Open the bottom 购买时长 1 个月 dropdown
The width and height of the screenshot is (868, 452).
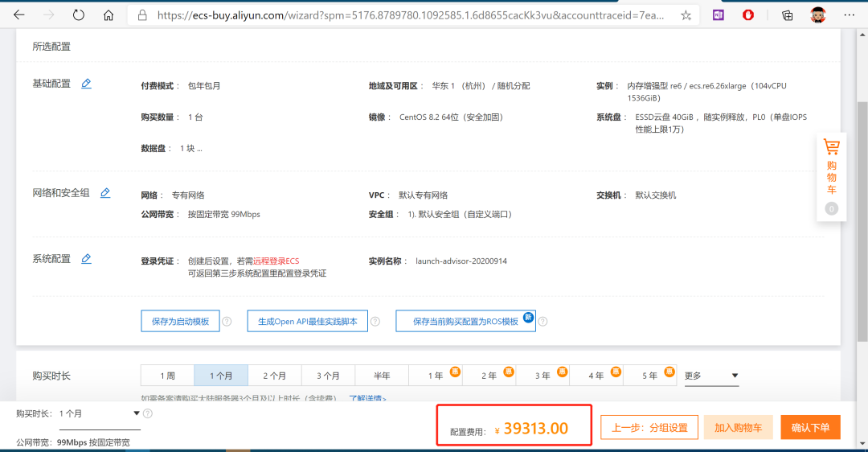click(x=99, y=413)
